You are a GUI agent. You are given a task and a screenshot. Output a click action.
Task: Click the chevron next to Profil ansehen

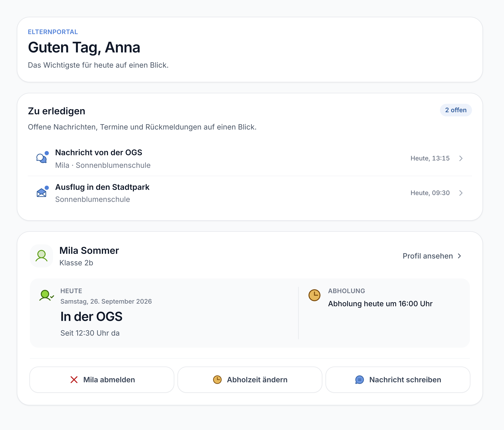(x=459, y=256)
